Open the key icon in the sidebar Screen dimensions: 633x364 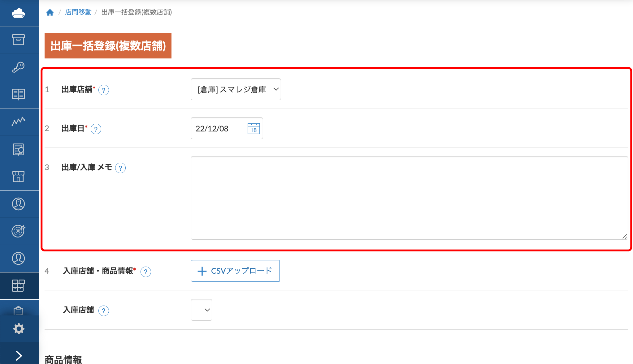19,67
